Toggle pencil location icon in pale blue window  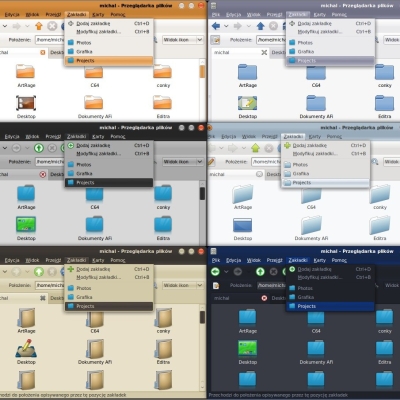click(211, 162)
